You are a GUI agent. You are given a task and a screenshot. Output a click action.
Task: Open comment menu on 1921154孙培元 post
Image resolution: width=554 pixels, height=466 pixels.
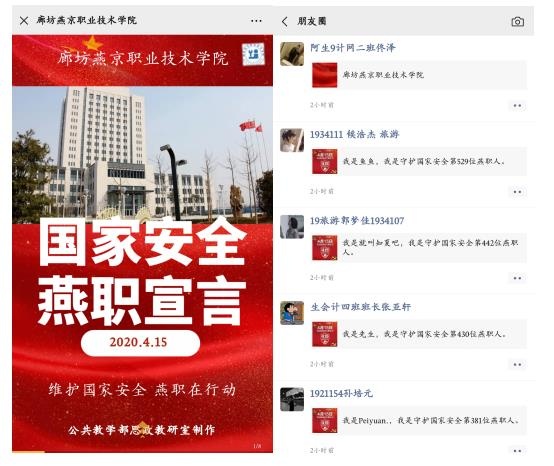point(517,451)
